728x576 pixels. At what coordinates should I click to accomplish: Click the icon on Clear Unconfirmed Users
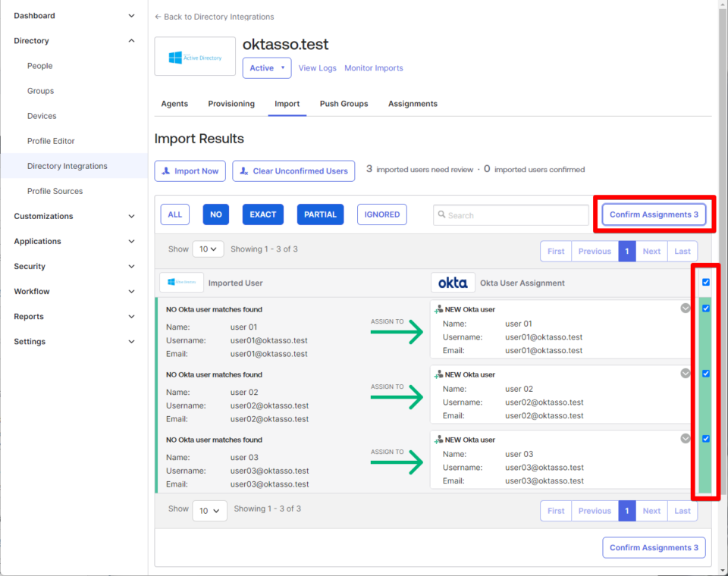click(x=243, y=171)
